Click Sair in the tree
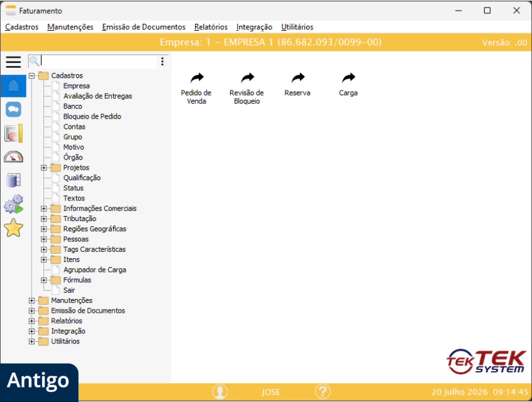 tap(69, 290)
